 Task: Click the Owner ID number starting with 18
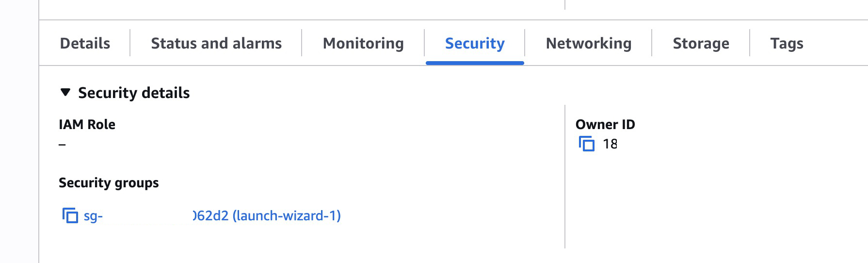point(610,144)
